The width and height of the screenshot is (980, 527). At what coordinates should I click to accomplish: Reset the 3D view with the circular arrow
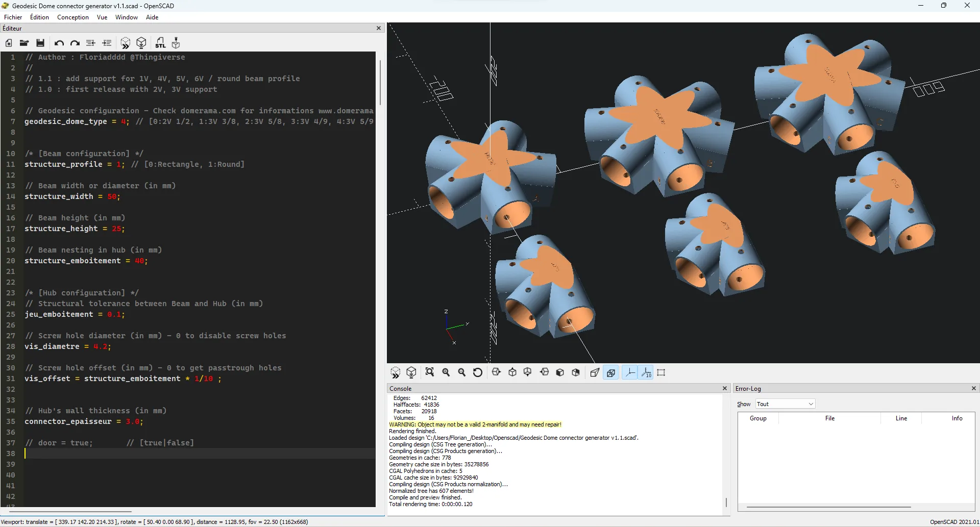click(x=478, y=372)
